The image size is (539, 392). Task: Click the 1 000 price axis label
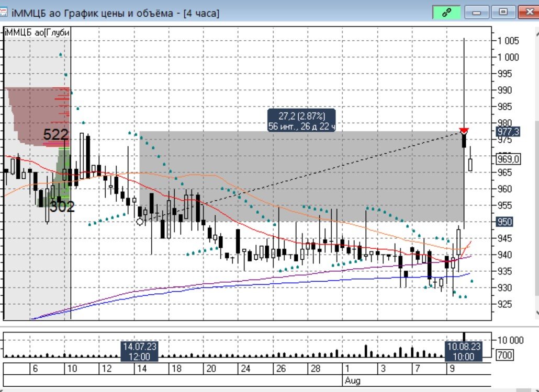point(508,57)
